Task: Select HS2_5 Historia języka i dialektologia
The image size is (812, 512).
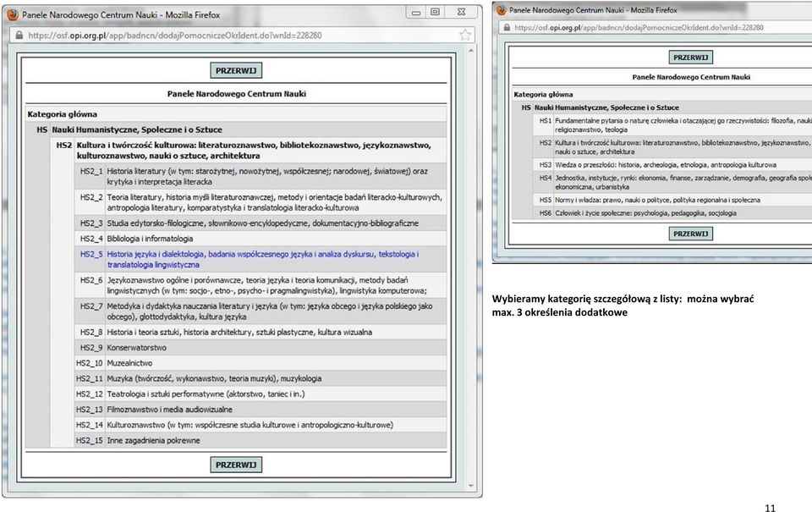Action: pos(261,259)
